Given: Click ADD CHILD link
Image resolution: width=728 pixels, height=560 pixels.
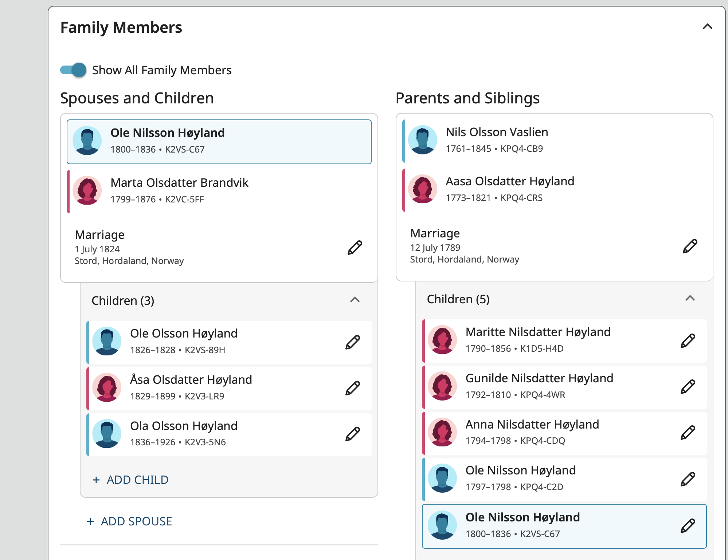Looking at the screenshot, I should (x=131, y=480).
